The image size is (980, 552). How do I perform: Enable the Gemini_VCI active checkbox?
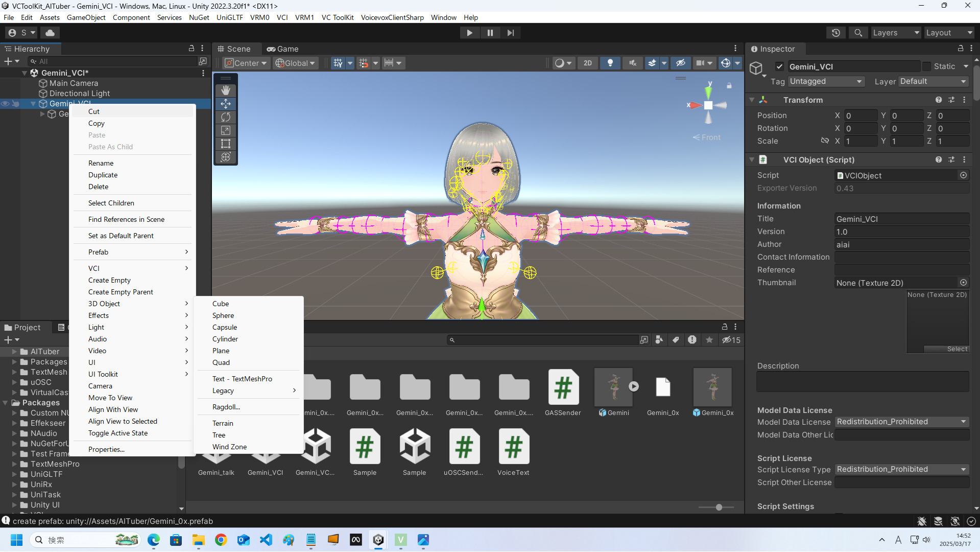[779, 66]
